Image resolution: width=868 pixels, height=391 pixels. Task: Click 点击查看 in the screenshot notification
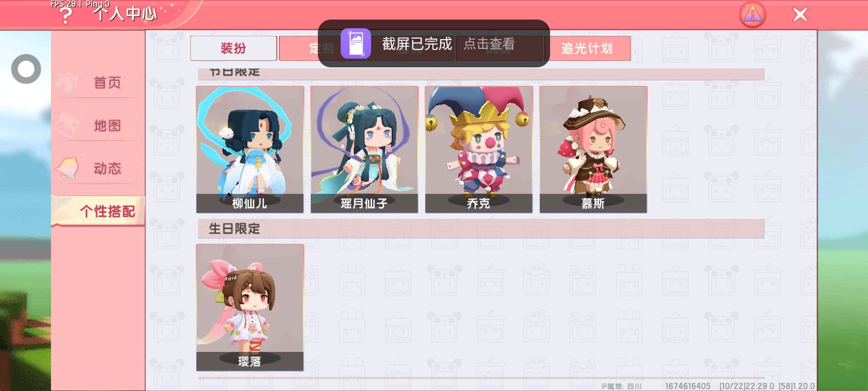coord(489,44)
